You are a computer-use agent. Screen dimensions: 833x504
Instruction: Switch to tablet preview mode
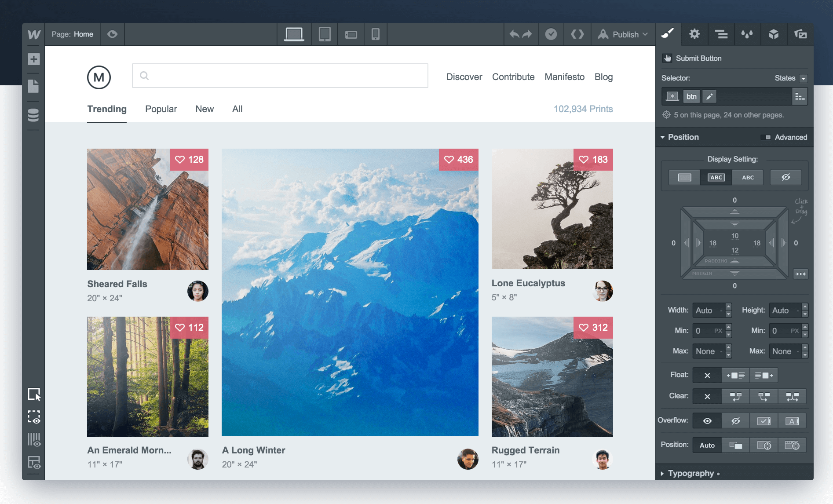pyautogui.click(x=325, y=34)
